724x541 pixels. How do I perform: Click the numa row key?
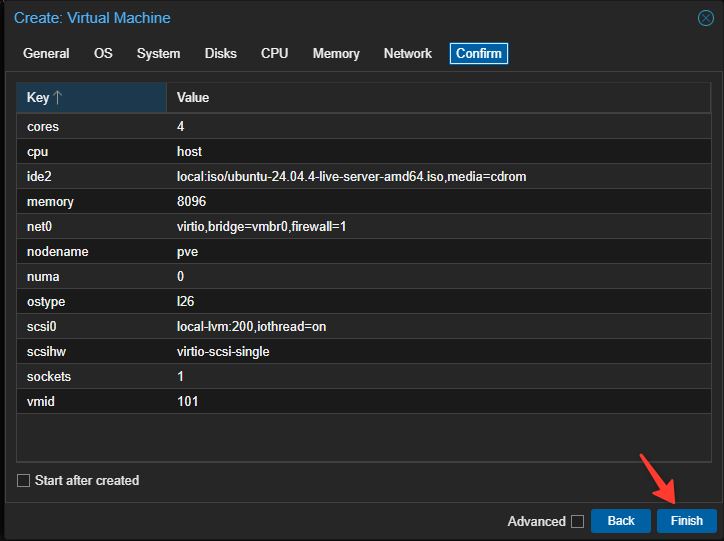pyautogui.click(x=91, y=277)
